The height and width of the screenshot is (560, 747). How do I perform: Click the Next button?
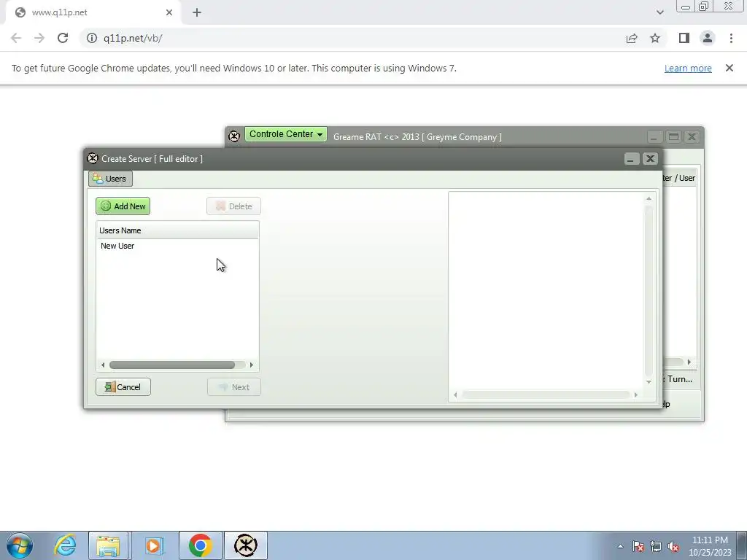click(234, 387)
